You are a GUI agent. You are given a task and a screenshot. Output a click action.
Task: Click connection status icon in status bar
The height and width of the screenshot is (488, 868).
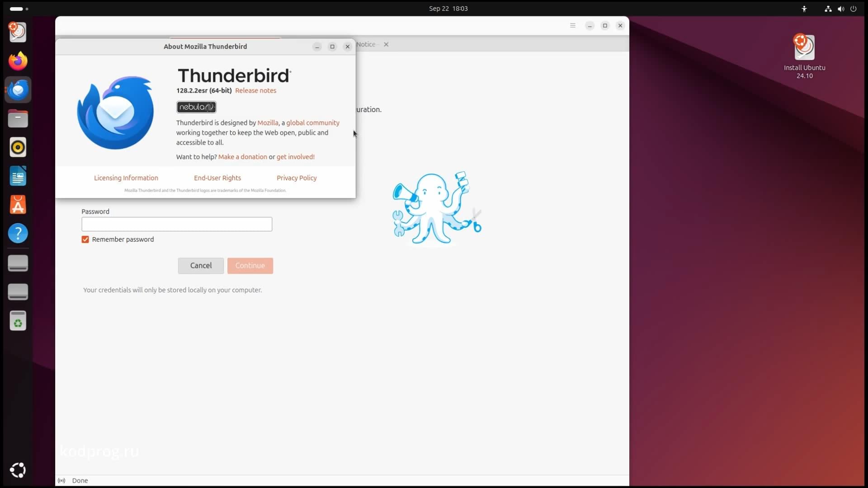[x=61, y=480]
